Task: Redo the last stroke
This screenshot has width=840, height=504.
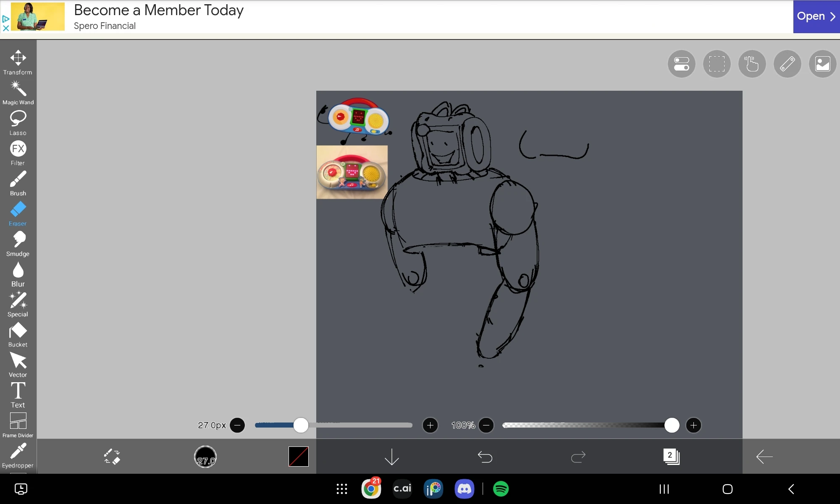Action: (578, 457)
